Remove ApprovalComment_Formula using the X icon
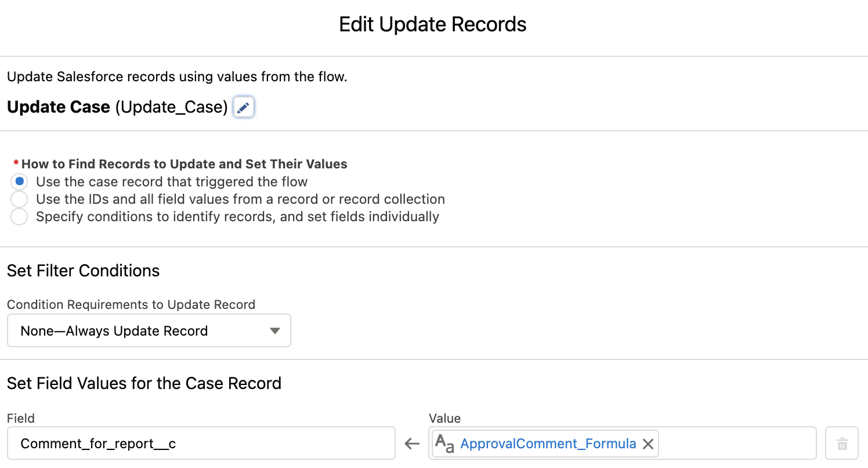 click(x=648, y=444)
